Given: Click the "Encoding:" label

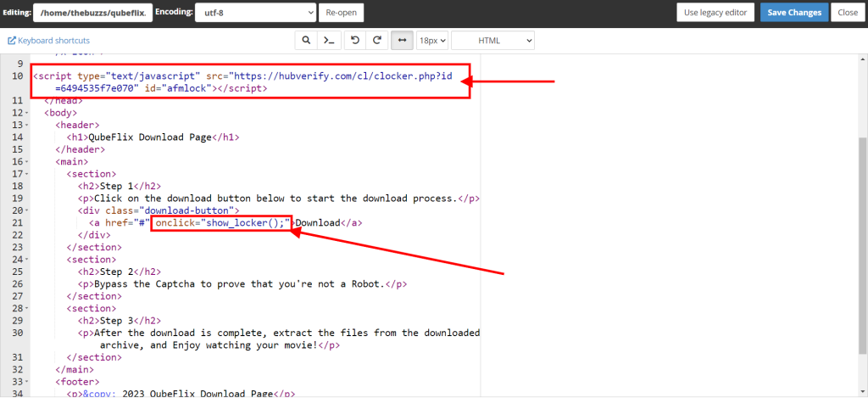Looking at the screenshot, I should tap(174, 12).
